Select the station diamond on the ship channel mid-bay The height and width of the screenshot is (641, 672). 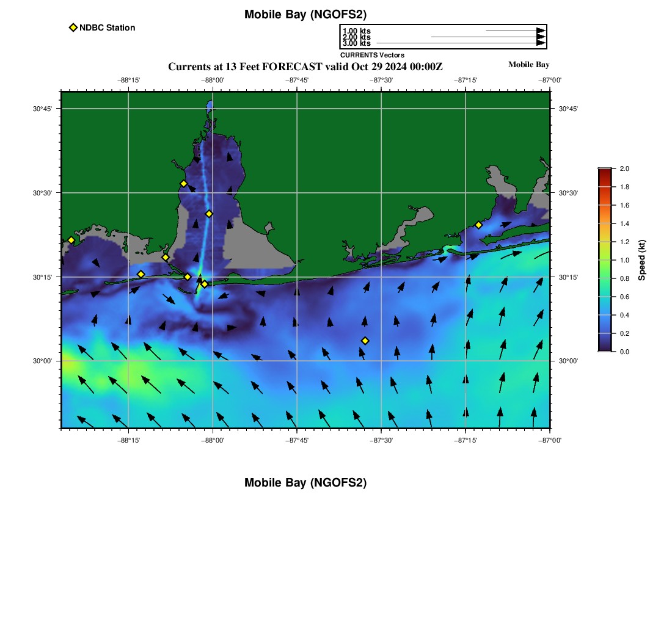(x=209, y=214)
